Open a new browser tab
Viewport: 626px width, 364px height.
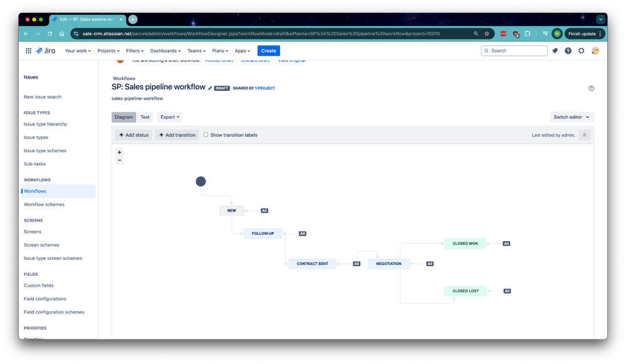133,19
